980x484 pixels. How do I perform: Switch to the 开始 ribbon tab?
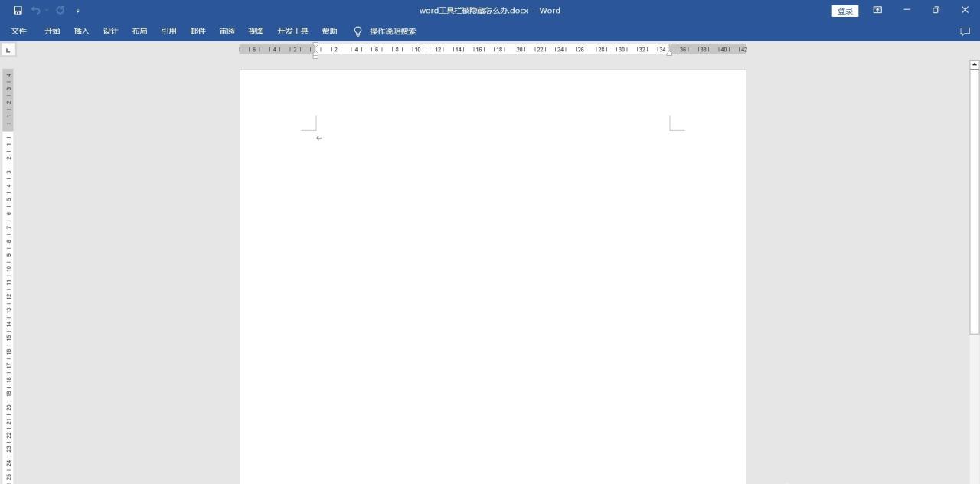click(x=51, y=31)
